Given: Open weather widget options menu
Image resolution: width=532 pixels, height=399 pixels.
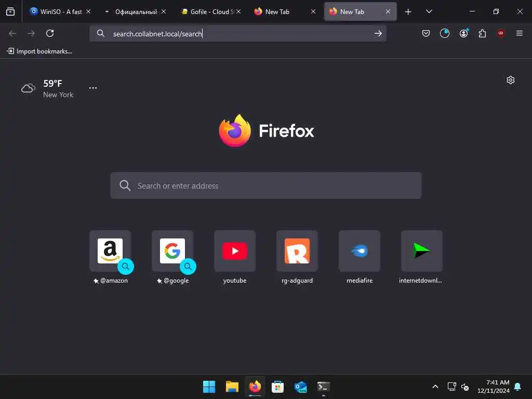Looking at the screenshot, I should click(x=93, y=88).
